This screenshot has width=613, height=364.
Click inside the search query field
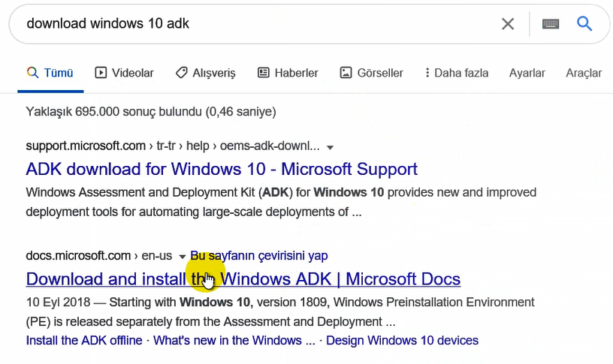(258, 24)
